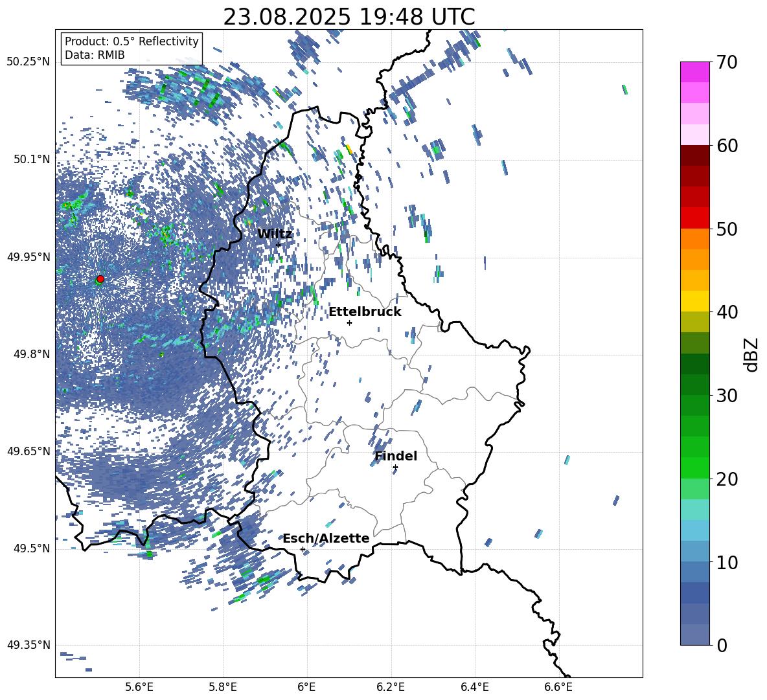Click the 0 value on the colorbar
This screenshot has height=700, width=767.
pyautogui.click(x=722, y=645)
